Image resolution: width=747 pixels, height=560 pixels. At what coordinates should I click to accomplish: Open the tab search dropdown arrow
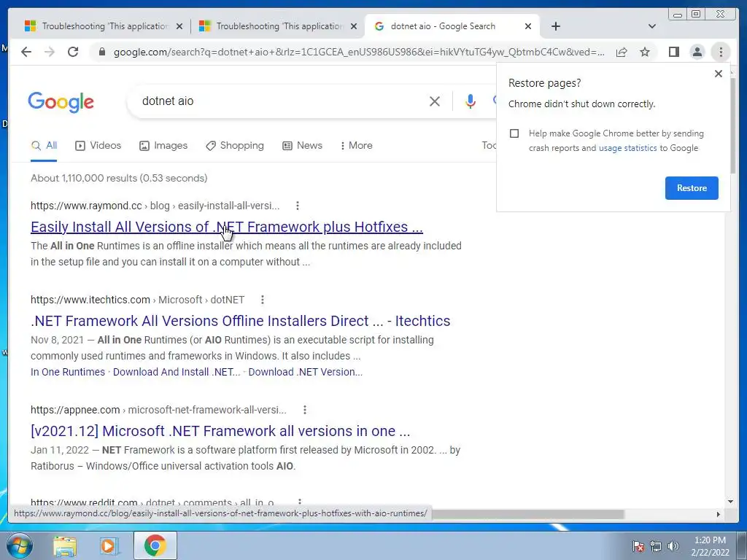pos(651,26)
